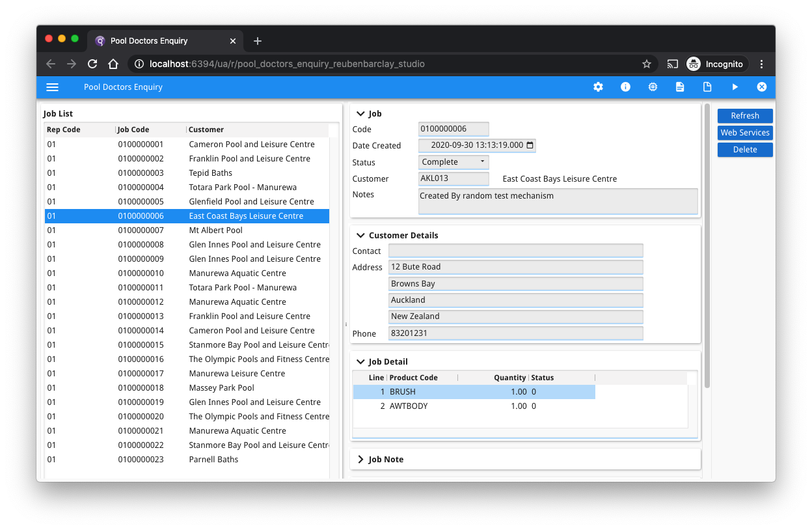
Task: Select job 0100000001 Cameron Pool row
Action: (x=187, y=145)
